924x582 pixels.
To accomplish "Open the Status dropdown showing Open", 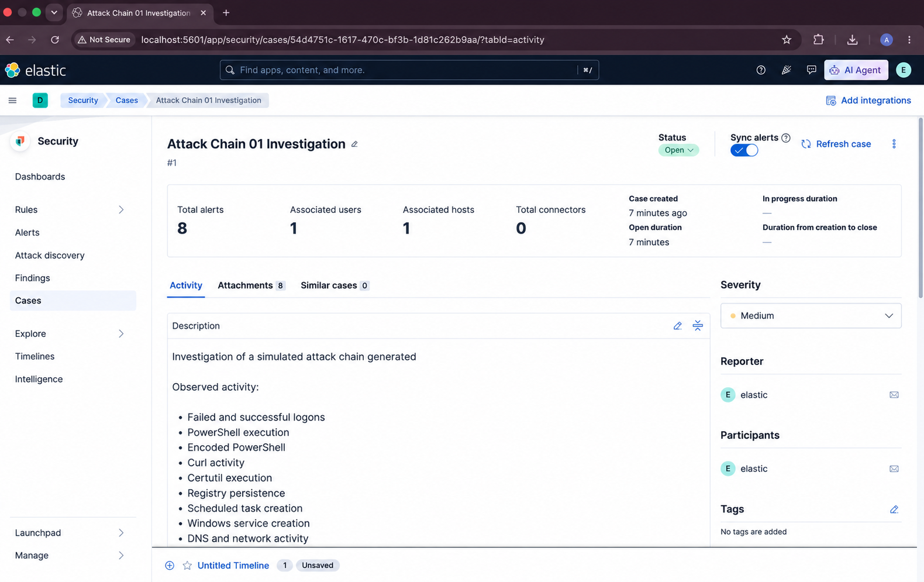I will [678, 150].
